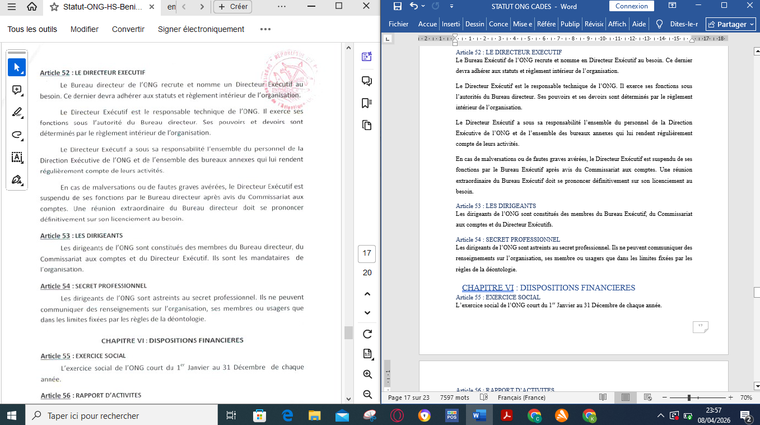Image resolution: width=760 pixels, height=425 pixels.
Task: Switch to Read Mode view in Word
Action: (x=603, y=397)
